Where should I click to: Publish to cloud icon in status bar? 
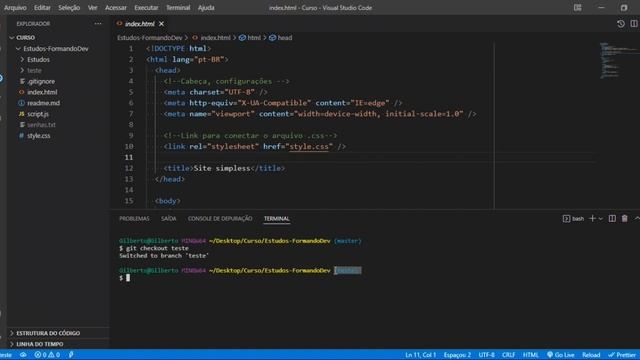[x=23, y=355]
